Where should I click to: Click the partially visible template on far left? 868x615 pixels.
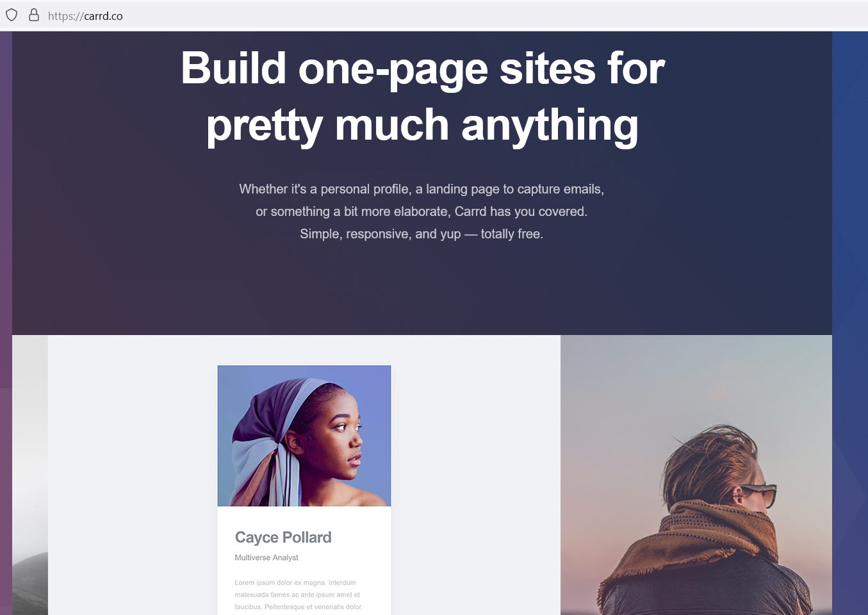point(30,475)
